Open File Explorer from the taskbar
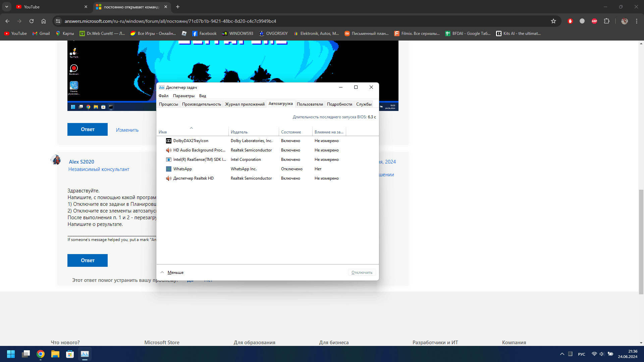 (x=55, y=354)
